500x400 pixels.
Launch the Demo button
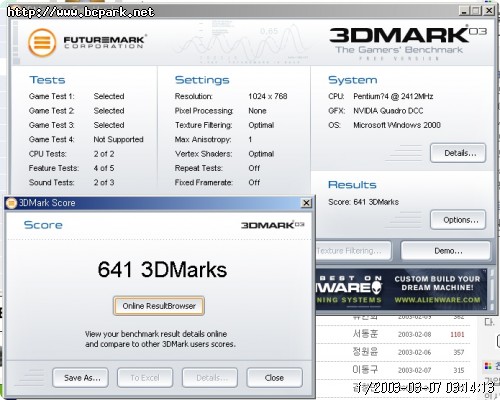coord(446,251)
